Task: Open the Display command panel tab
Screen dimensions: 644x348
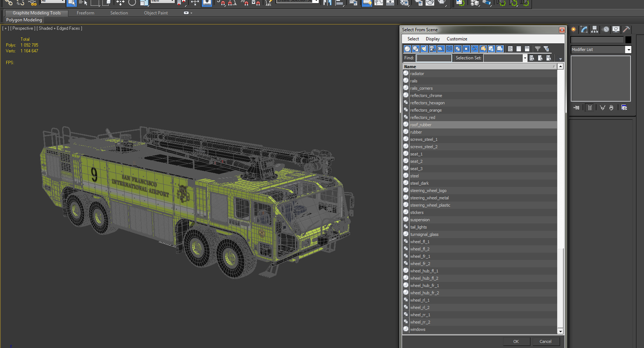Action: [x=616, y=30]
